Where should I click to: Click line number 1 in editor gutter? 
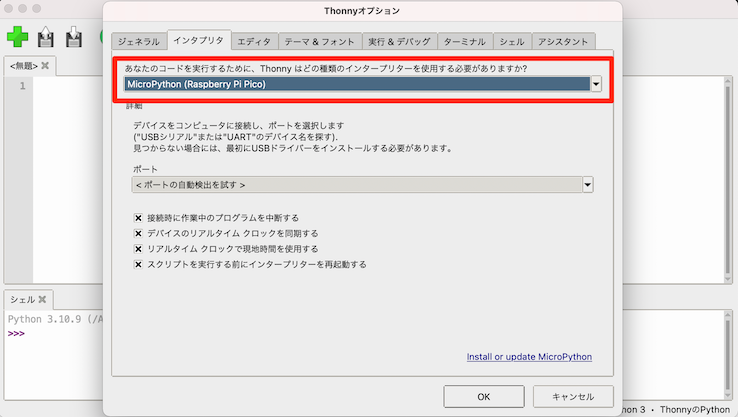pos(22,86)
